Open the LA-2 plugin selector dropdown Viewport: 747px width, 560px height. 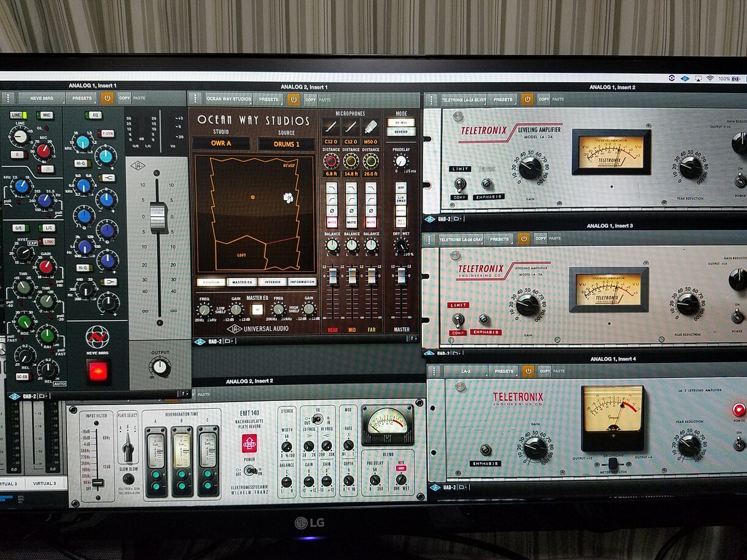coord(465,371)
